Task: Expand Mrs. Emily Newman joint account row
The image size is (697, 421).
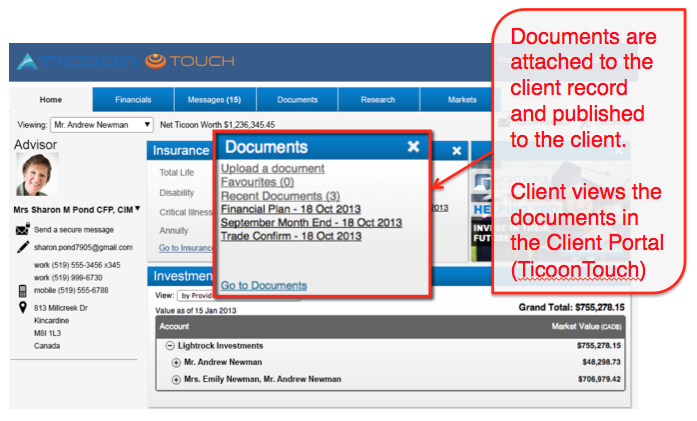Action: point(176,380)
